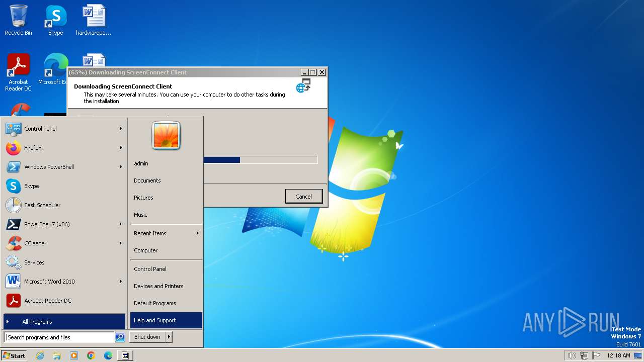This screenshot has height=362, width=644.
Task: Click the CCleaner icon in Start menu
Action: coord(13,243)
